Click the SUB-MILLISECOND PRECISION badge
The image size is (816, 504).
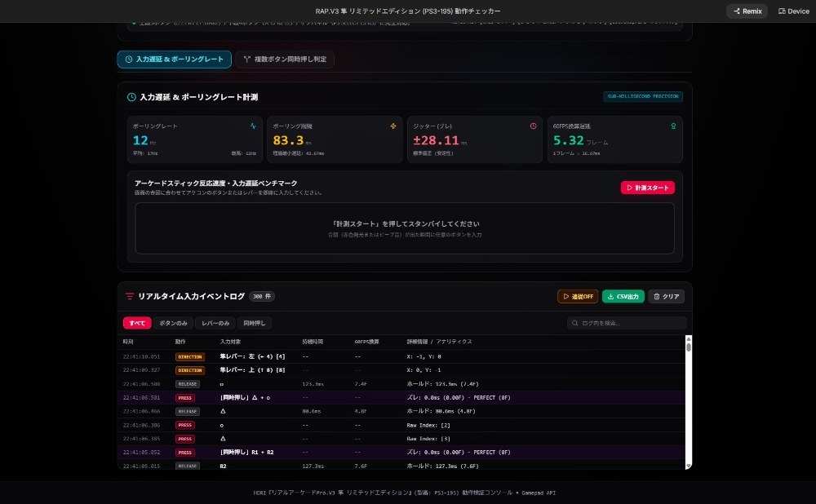tap(643, 96)
